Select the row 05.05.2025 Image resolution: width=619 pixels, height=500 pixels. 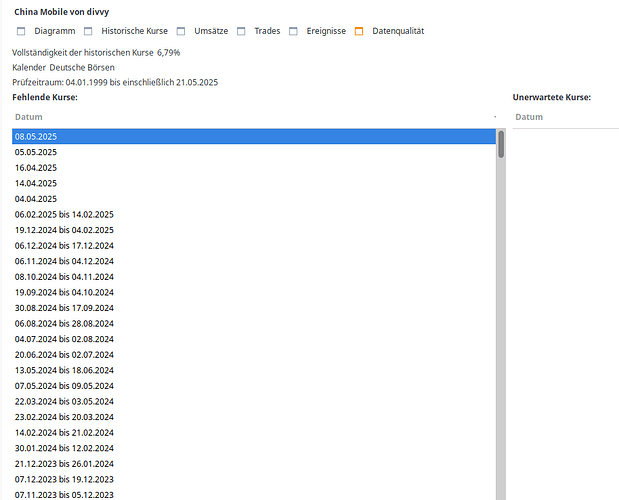pyautogui.click(x=254, y=152)
